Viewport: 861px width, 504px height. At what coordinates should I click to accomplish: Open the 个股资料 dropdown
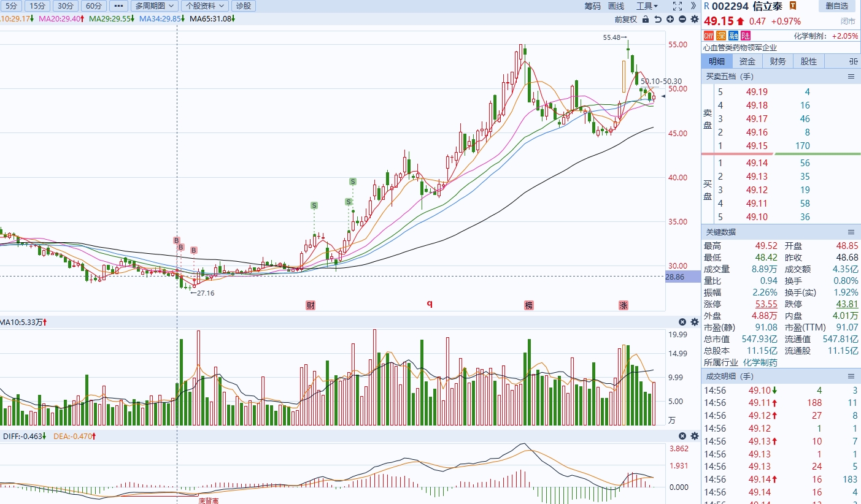point(205,6)
